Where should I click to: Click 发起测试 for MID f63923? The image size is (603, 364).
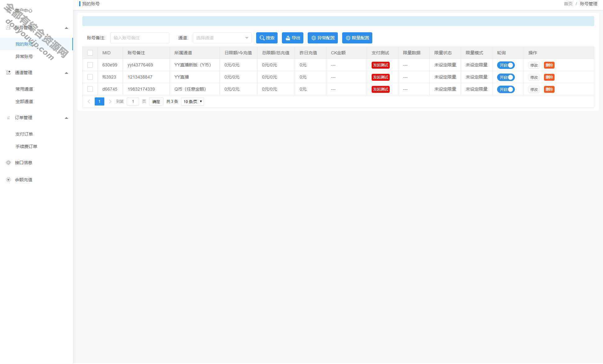380,77
